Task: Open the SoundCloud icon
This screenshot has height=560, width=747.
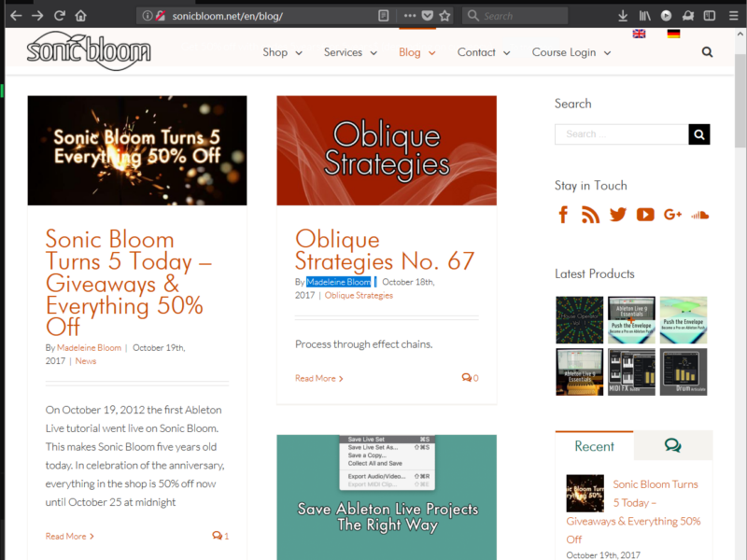Action: (700, 215)
